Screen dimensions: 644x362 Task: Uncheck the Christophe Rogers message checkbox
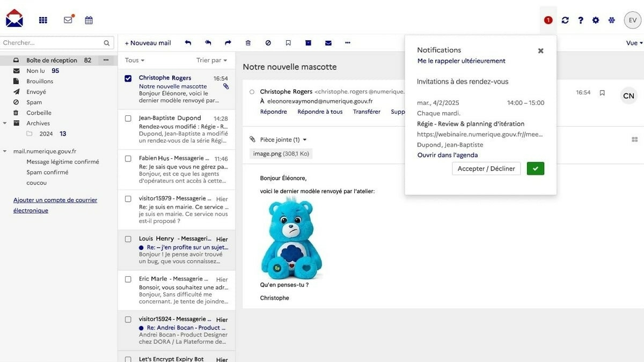click(128, 78)
